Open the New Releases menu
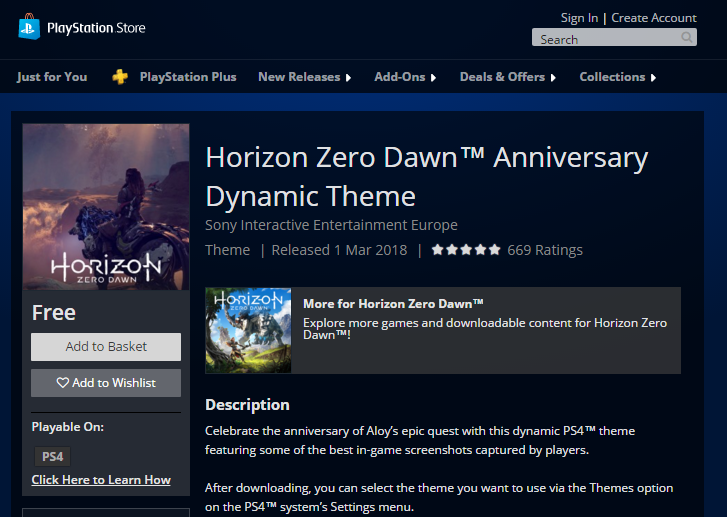 click(x=299, y=77)
